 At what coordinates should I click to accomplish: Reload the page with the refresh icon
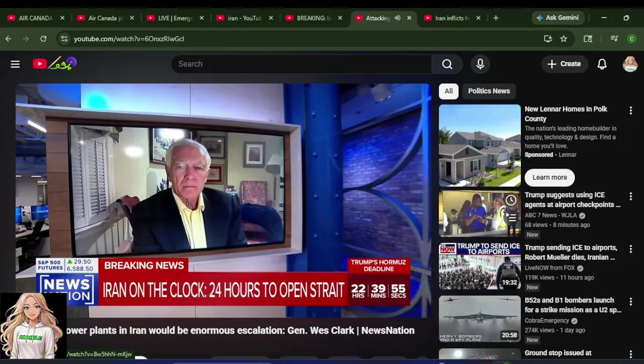tap(43, 38)
